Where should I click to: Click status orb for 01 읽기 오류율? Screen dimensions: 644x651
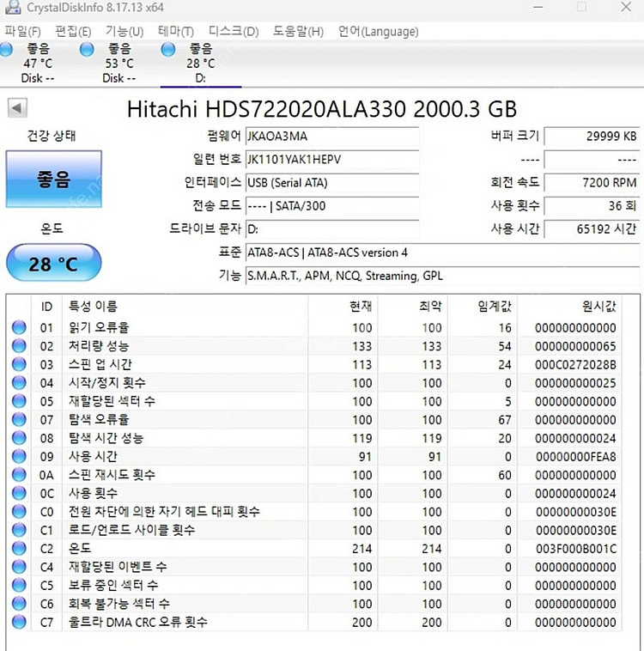pos(19,327)
